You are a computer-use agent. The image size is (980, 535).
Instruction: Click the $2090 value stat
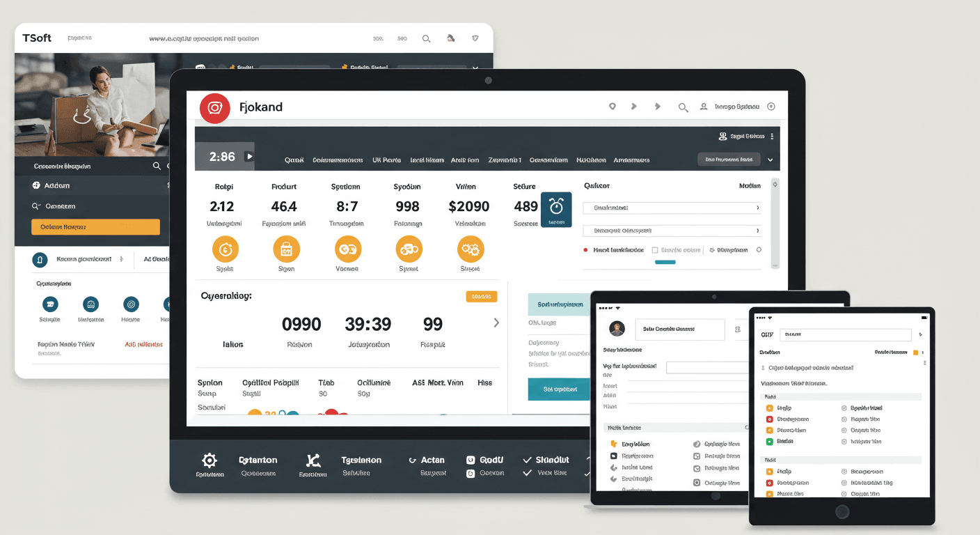click(469, 207)
